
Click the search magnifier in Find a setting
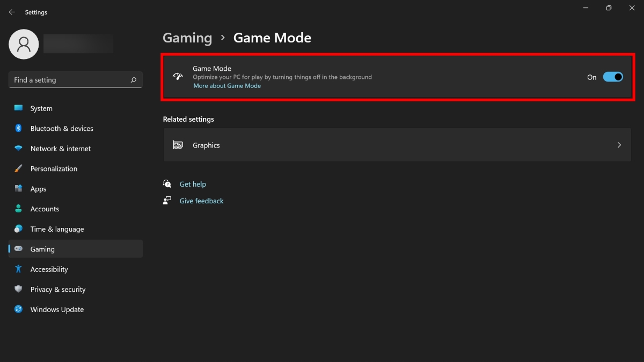(x=133, y=79)
